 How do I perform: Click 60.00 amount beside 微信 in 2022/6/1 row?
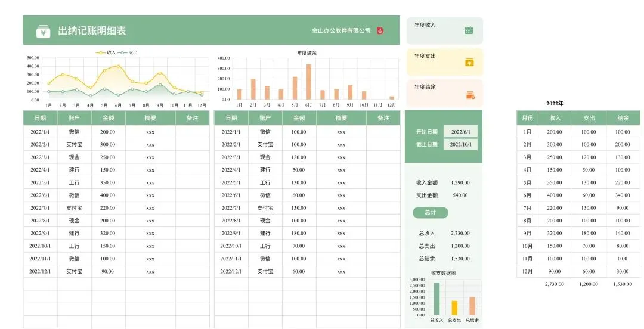[x=299, y=195]
